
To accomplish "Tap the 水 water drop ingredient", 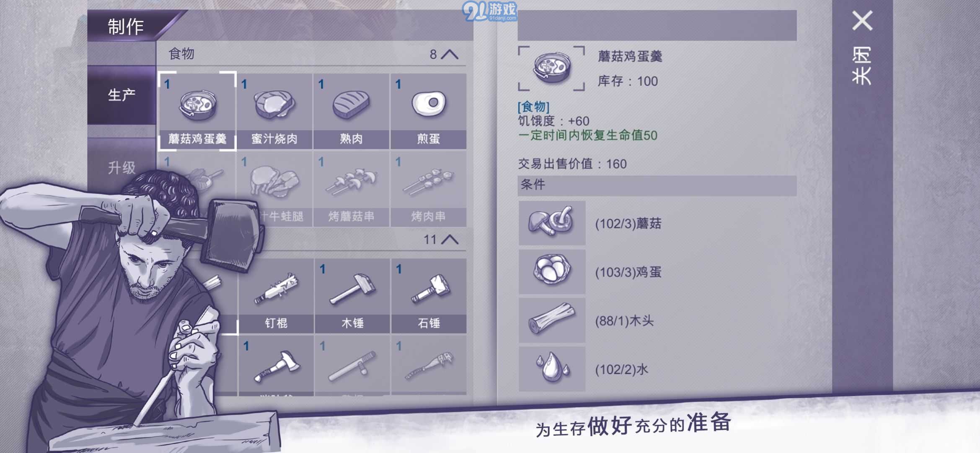I will (552, 369).
